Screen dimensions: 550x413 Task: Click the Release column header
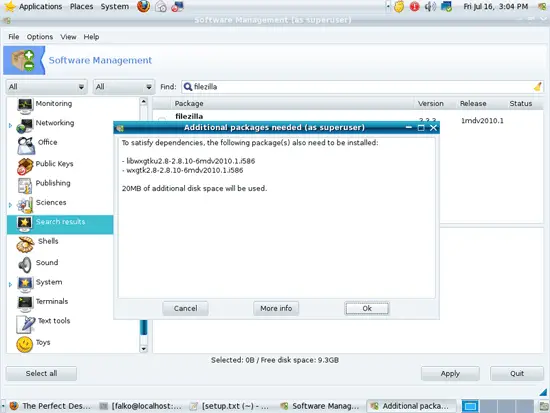click(481, 104)
